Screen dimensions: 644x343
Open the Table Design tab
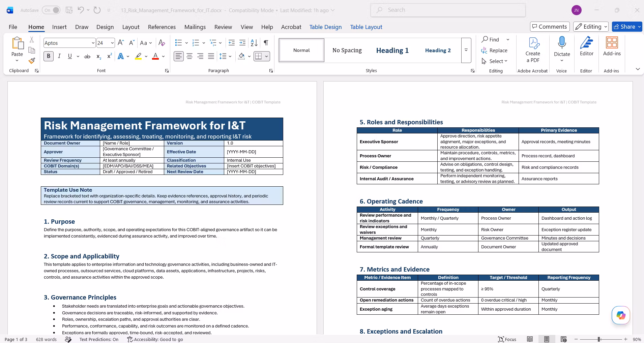click(325, 27)
